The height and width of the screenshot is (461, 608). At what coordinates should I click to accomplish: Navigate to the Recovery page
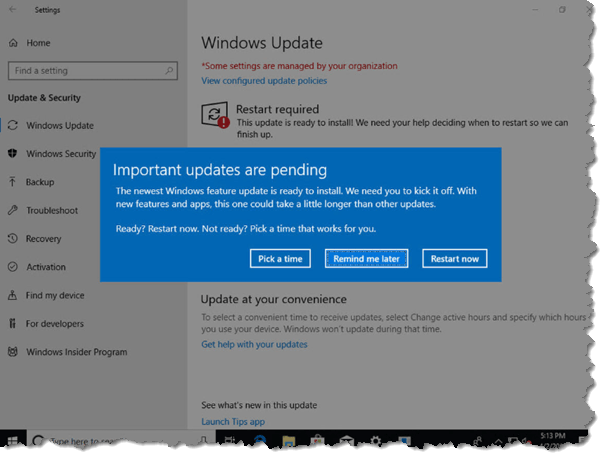(x=43, y=239)
